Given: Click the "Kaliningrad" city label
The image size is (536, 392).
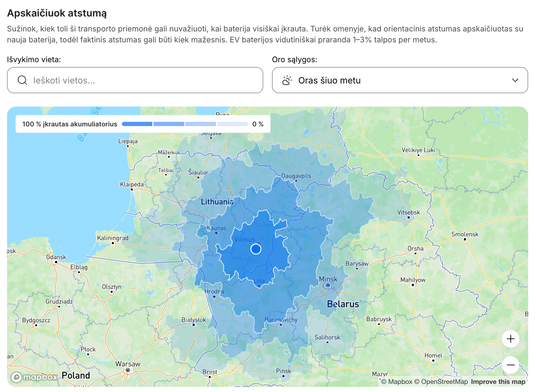Looking at the screenshot, I should click(113, 238).
